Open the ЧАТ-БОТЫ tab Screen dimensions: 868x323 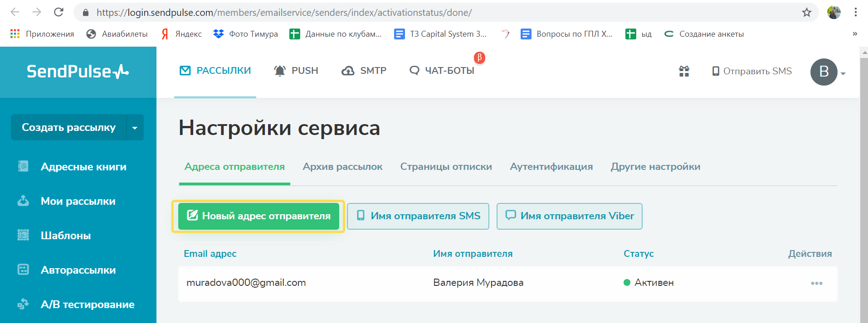click(x=442, y=71)
